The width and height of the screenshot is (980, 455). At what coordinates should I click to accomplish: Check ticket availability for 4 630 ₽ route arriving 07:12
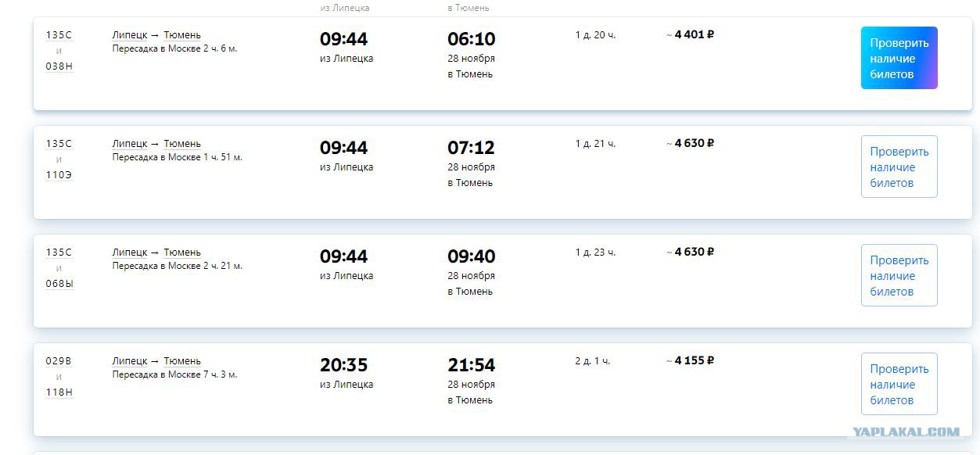pos(899,167)
